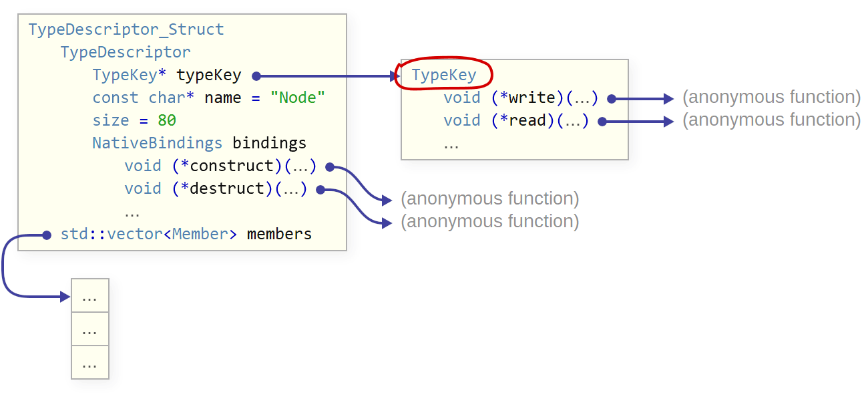Click the dot after the construct pointer
Screen dimensions: 868x401
(x=330, y=167)
